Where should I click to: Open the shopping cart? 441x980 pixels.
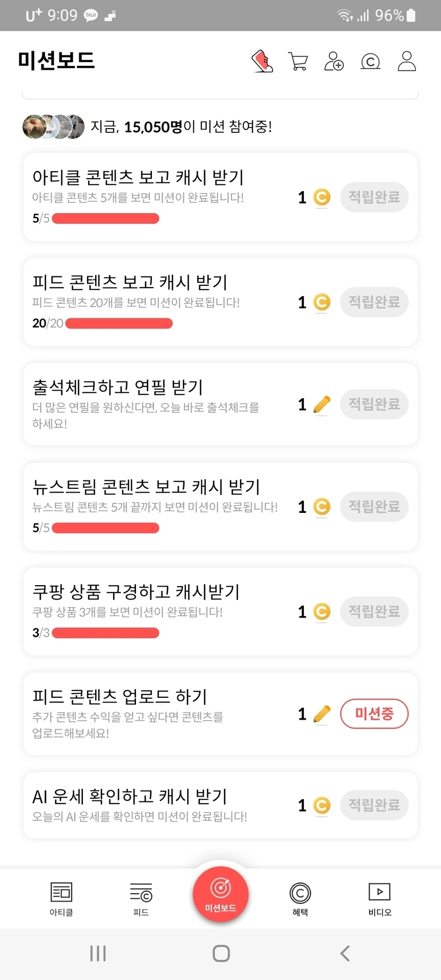coord(298,61)
